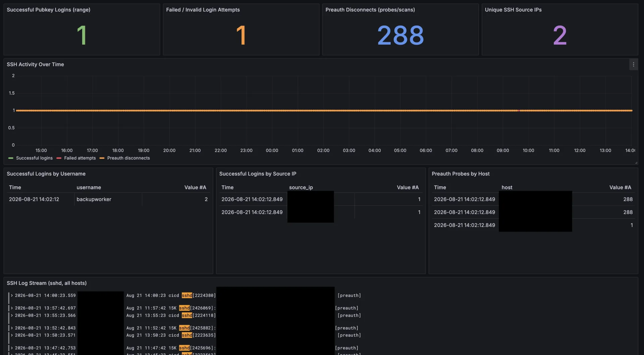Click the 288 preauth disconnects stat value

coord(400,35)
